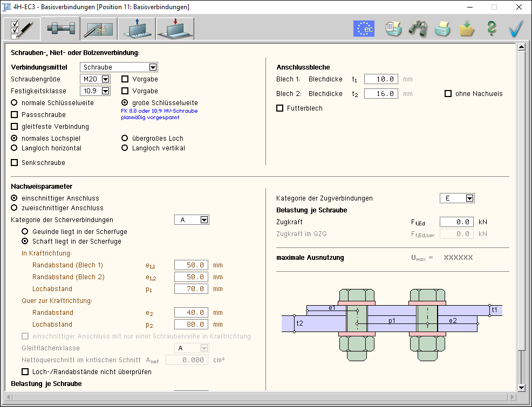
Task: Open the Verbindungsmittel Schraube dropdown
Action: 153,67
